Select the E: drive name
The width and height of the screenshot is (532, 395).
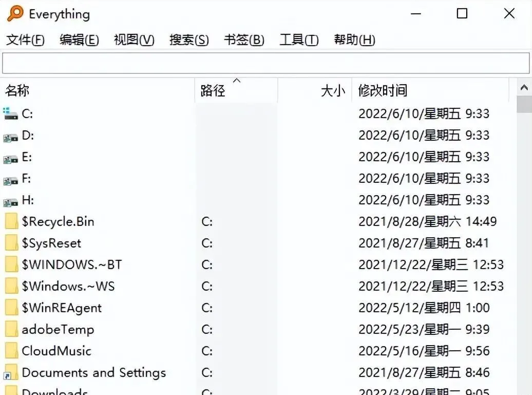tap(27, 157)
